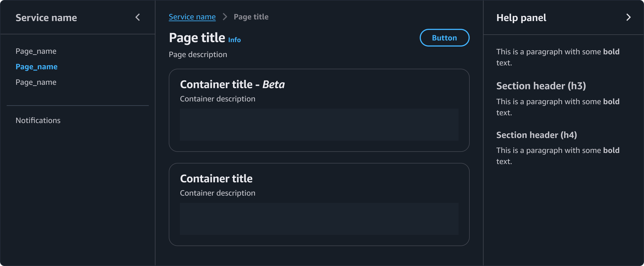Click the Section header (h3) heading
The image size is (644, 266).
(x=541, y=86)
